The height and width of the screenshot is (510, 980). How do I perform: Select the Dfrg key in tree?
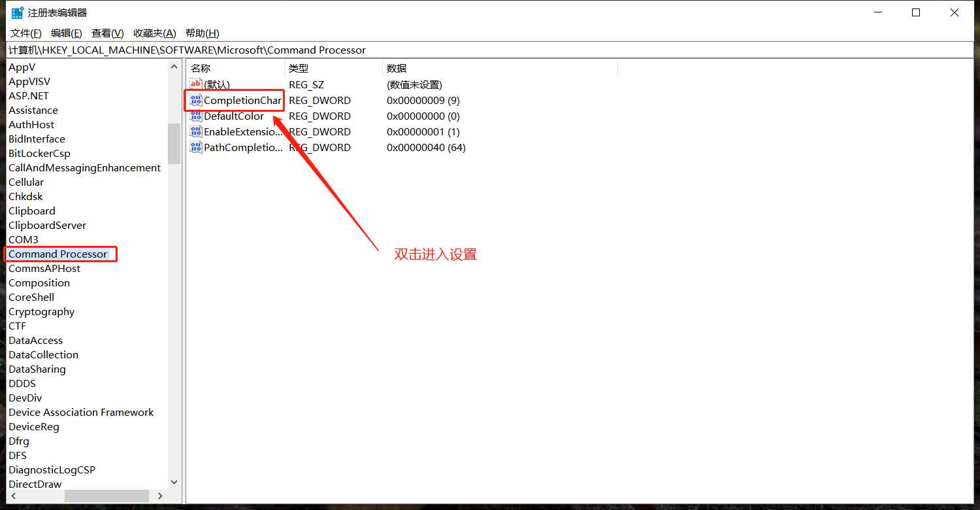19,441
